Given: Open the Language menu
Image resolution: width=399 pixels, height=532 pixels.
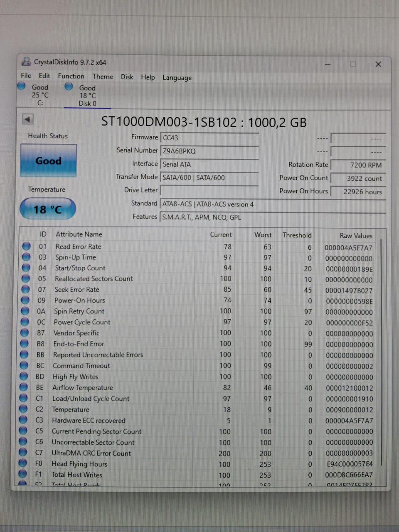Looking at the screenshot, I should pyautogui.click(x=177, y=78).
